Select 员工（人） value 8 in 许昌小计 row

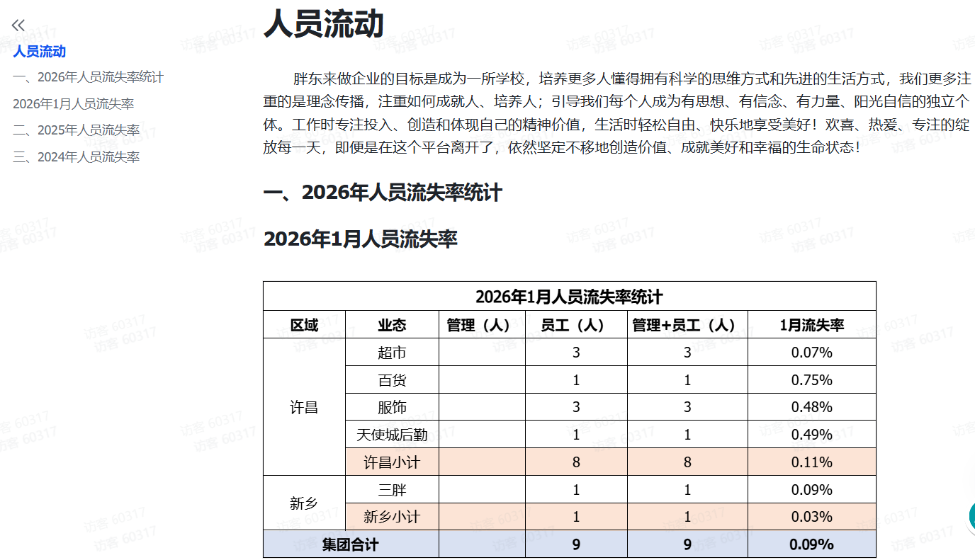tap(576, 462)
